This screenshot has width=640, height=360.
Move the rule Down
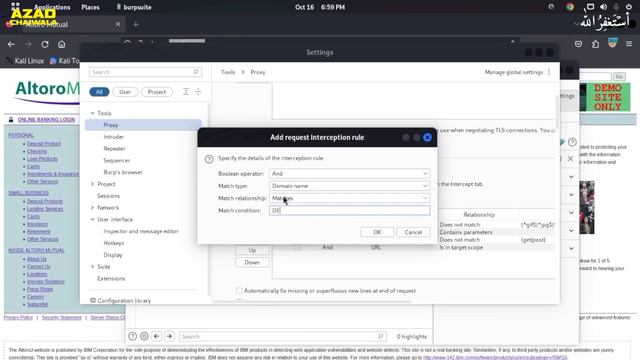(252, 262)
